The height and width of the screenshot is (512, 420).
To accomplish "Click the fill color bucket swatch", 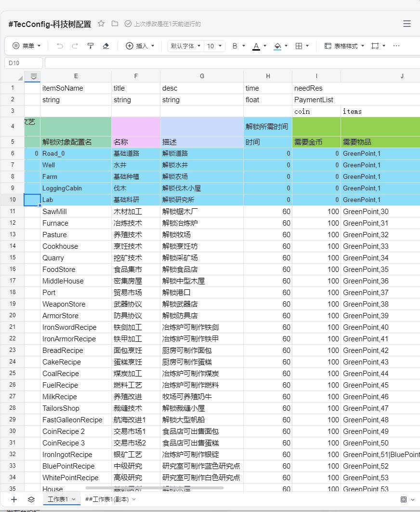I will click(277, 46).
